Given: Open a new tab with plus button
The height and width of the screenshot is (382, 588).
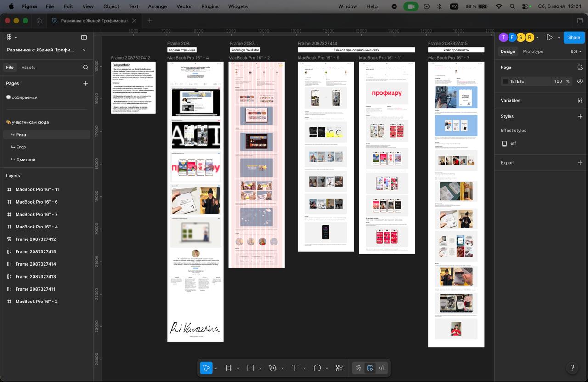Looking at the screenshot, I should (150, 21).
